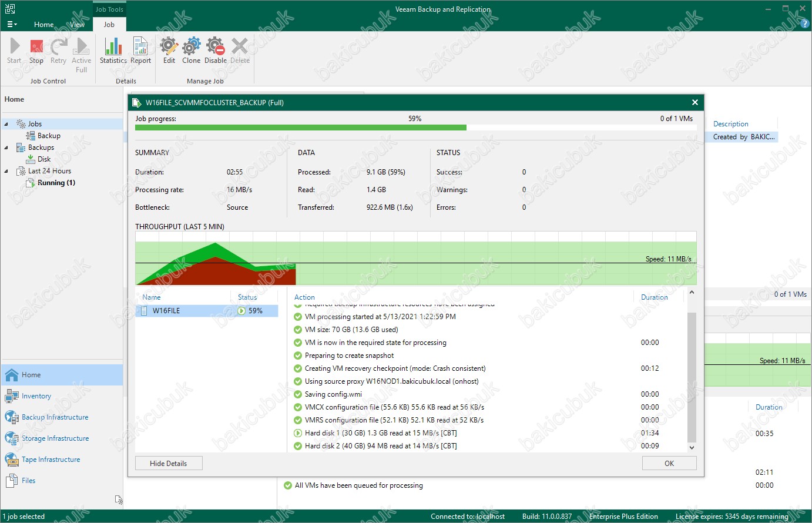Switch to the Home ribbon tab
The width and height of the screenshot is (812, 523).
coord(44,25)
